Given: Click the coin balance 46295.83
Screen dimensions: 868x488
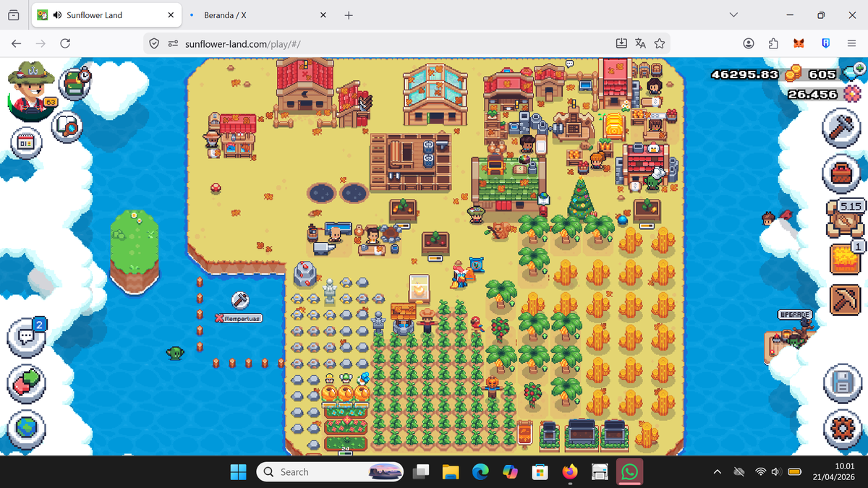Looking at the screenshot, I should (745, 74).
